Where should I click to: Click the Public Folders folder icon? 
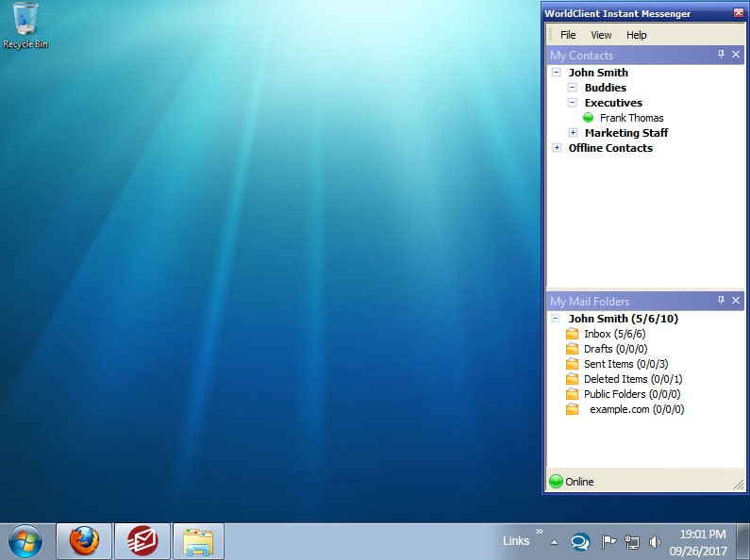(572, 394)
